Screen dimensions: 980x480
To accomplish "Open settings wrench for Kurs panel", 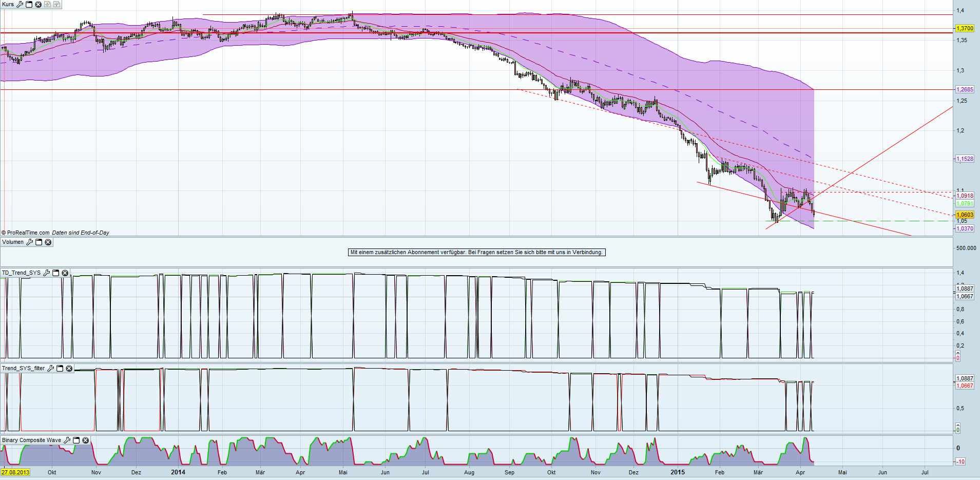I will click(20, 5).
